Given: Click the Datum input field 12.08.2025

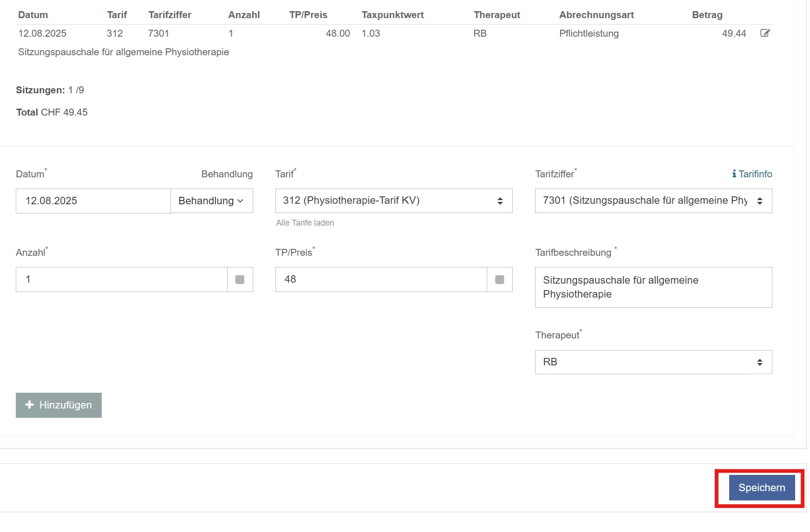Looking at the screenshot, I should pyautogui.click(x=93, y=201).
